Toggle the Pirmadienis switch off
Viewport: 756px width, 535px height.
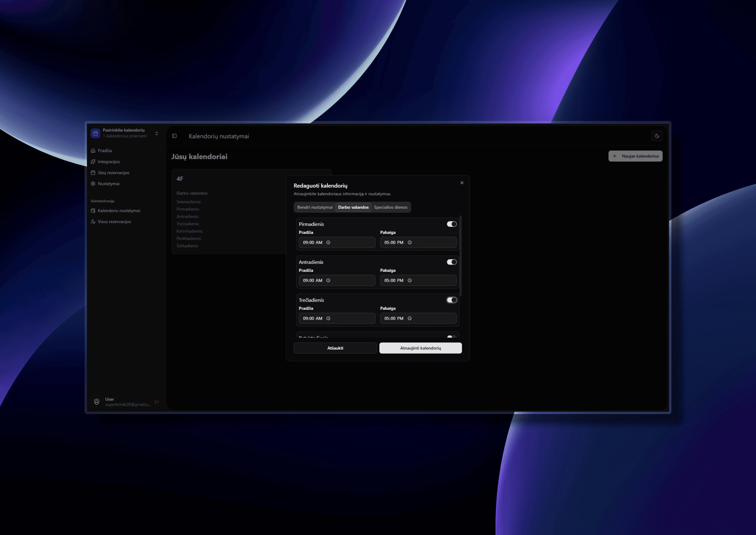coord(451,224)
